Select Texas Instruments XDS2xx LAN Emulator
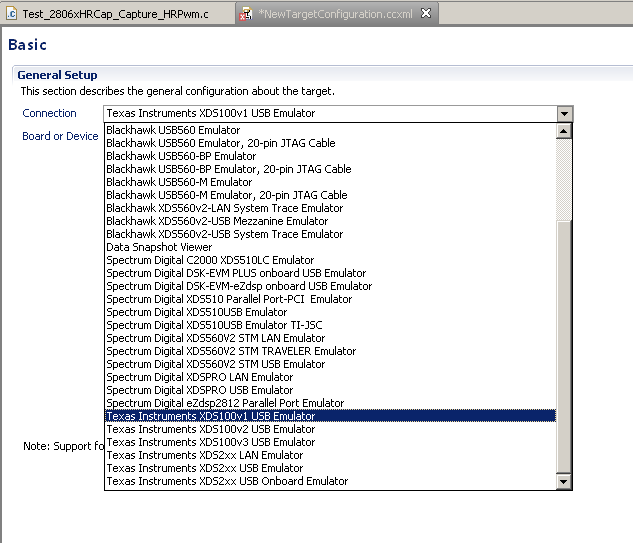Screen dimensions: 633x543 pos(330,455)
